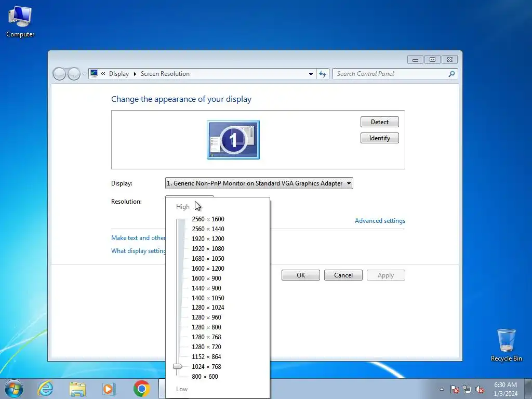Select 800 × 600 resolution

pyautogui.click(x=205, y=376)
